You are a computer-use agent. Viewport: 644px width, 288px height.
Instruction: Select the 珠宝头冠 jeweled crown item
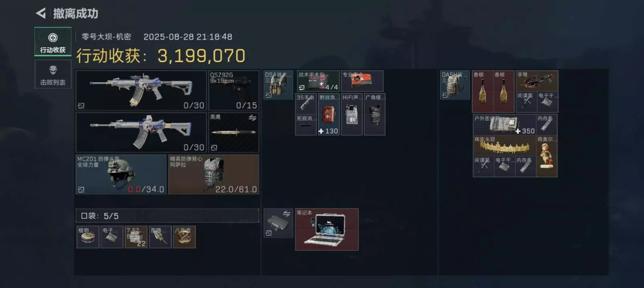(505, 146)
